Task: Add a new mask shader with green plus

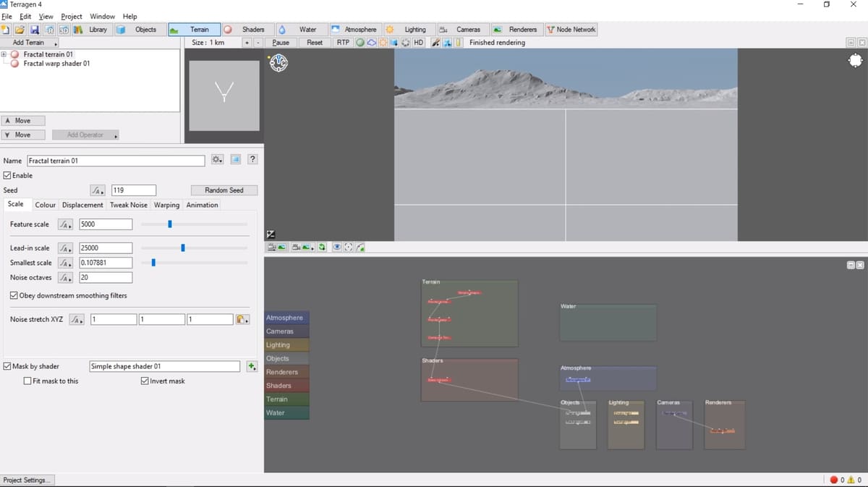Action: [252, 366]
